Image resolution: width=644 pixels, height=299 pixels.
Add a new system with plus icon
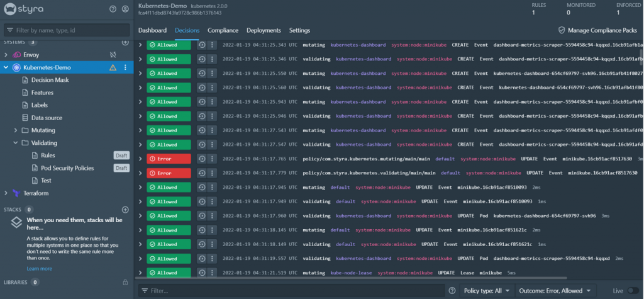pyautogui.click(x=125, y=42)
